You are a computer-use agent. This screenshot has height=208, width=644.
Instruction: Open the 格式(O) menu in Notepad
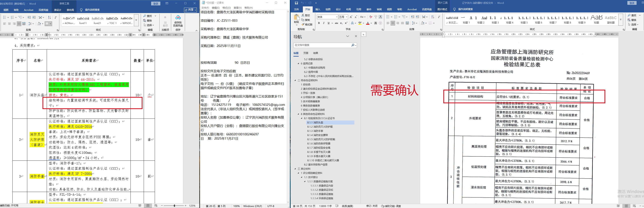[226, 8]
